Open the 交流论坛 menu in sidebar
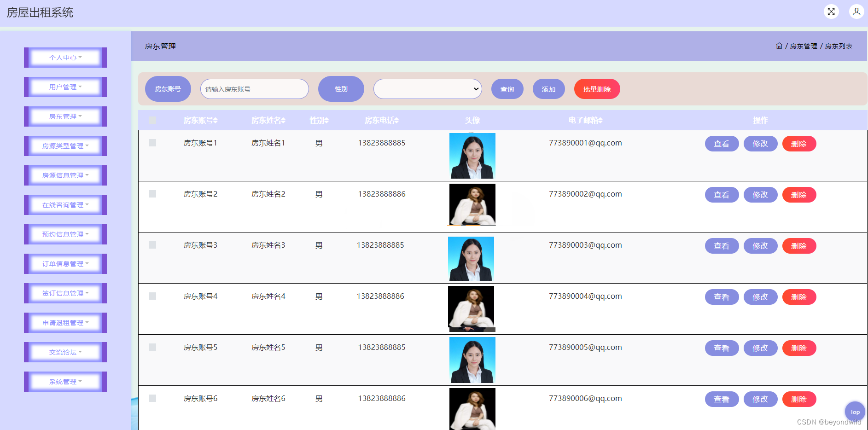 point(65,352)
